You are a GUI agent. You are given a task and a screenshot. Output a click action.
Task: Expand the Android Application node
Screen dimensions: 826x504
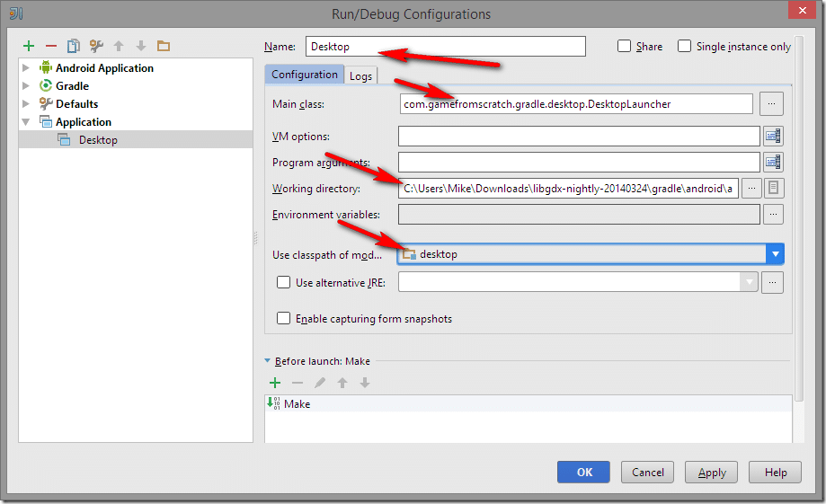26,68
